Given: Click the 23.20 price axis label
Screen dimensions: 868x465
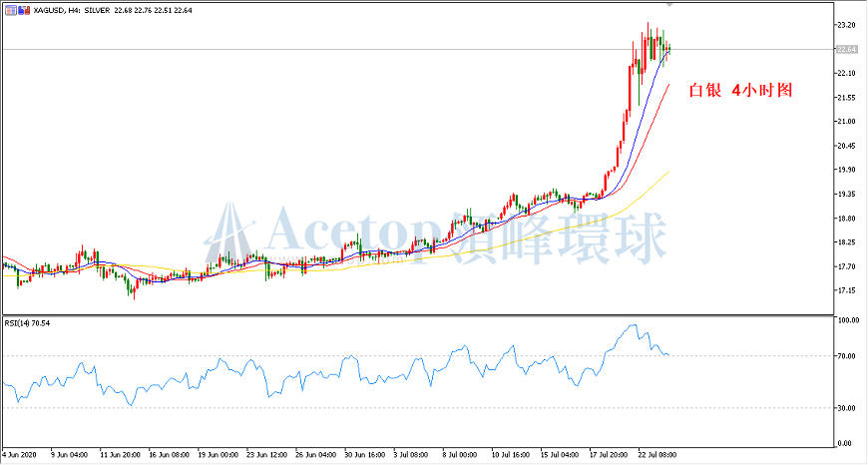Looking at the screenshot, I should pyautogui.click(x=846, y=25).
